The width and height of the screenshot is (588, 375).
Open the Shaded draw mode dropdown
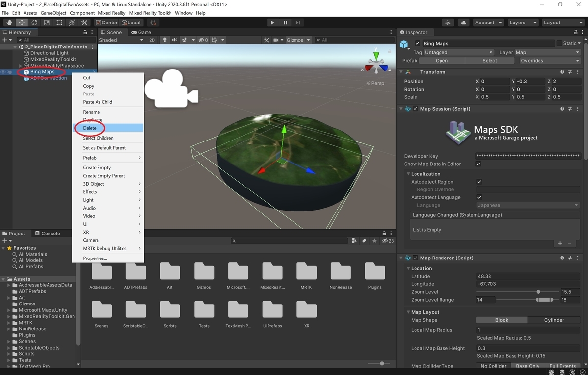pos(121,40)
